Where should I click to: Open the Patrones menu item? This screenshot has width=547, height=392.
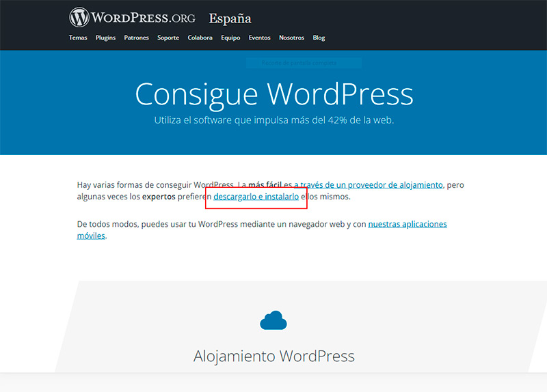(136, 38)
